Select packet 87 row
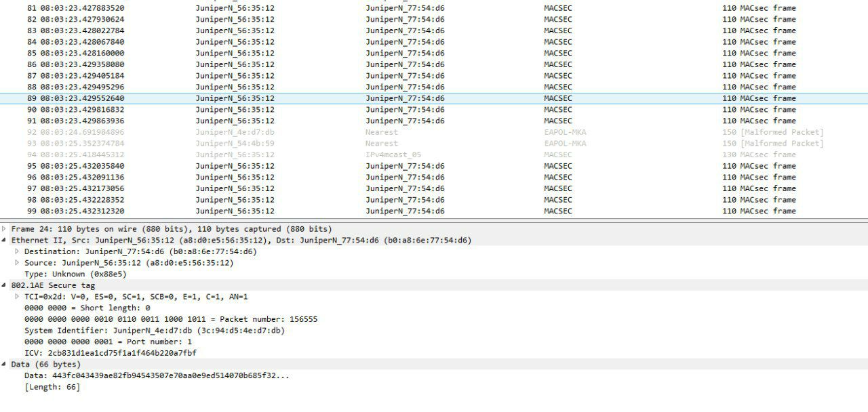The width and height of the screenshot is (868, 412). tap(434, 76)
